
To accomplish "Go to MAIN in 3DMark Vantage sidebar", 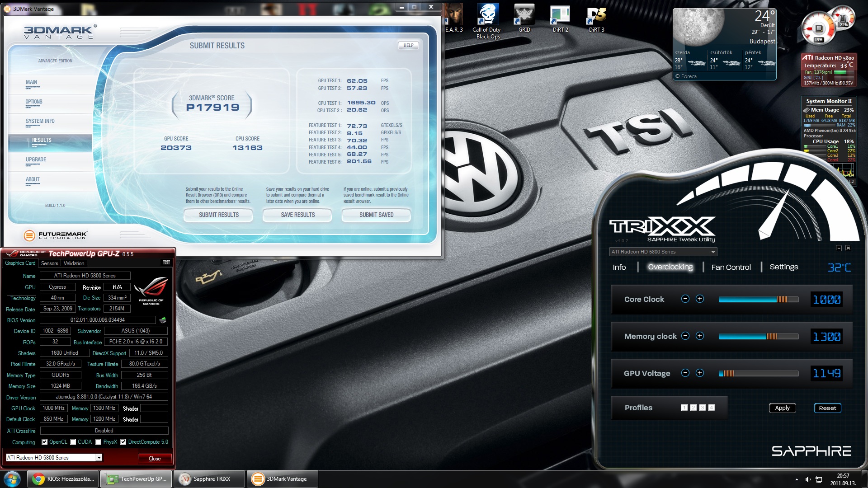I will (32, 82).
